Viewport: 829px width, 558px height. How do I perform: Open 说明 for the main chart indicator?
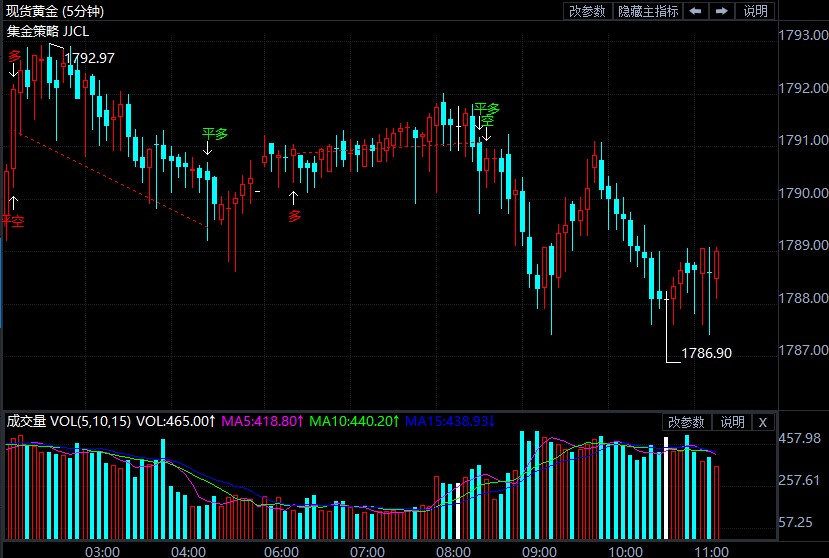[x=755, y=11]
